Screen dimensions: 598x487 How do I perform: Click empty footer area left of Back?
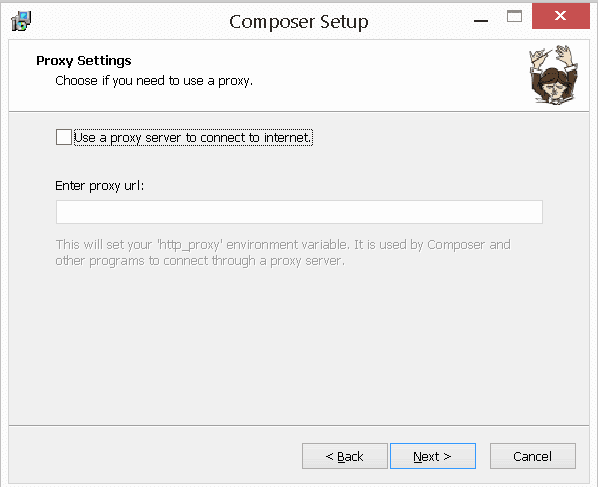153,456
